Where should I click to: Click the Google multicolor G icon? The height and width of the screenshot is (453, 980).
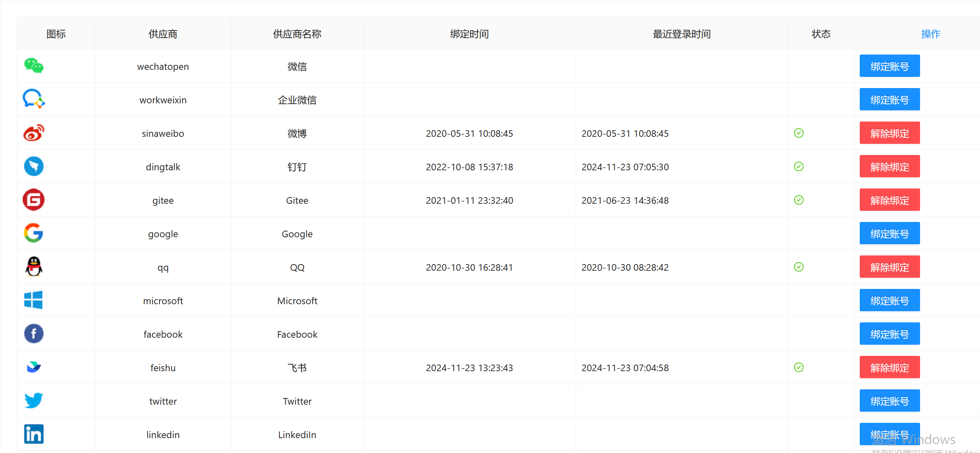33,233
